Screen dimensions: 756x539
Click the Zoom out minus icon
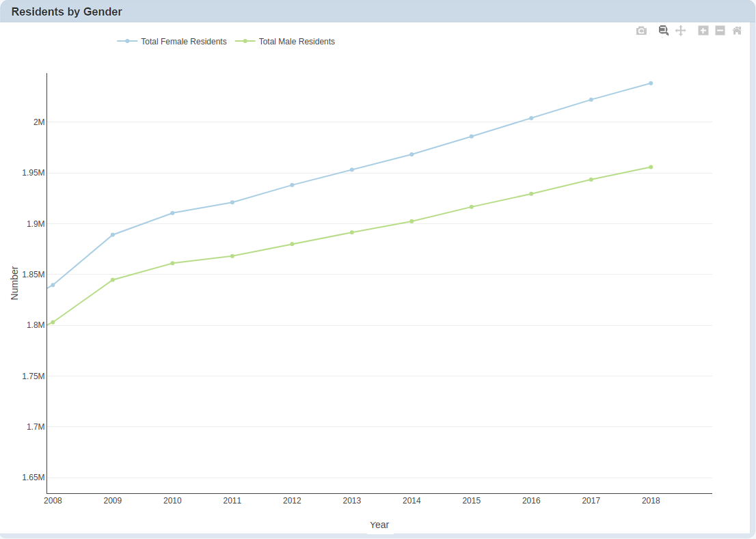point(720,31)
